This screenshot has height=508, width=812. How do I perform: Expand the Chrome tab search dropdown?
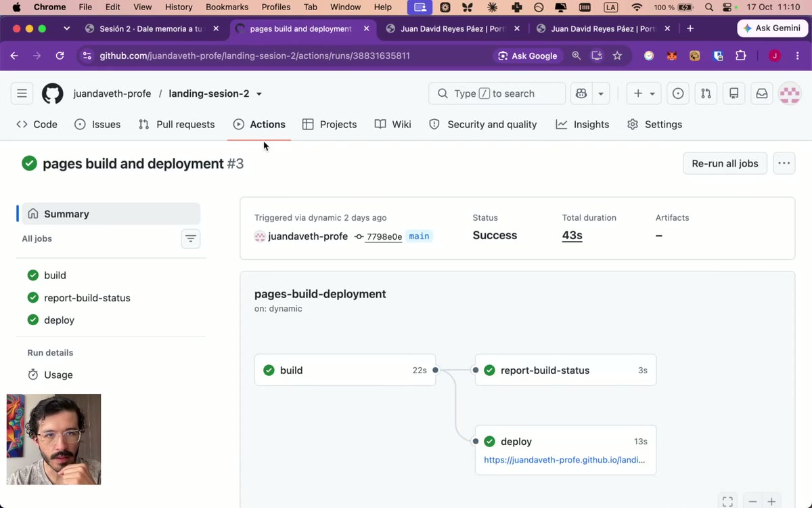[66, 28]
